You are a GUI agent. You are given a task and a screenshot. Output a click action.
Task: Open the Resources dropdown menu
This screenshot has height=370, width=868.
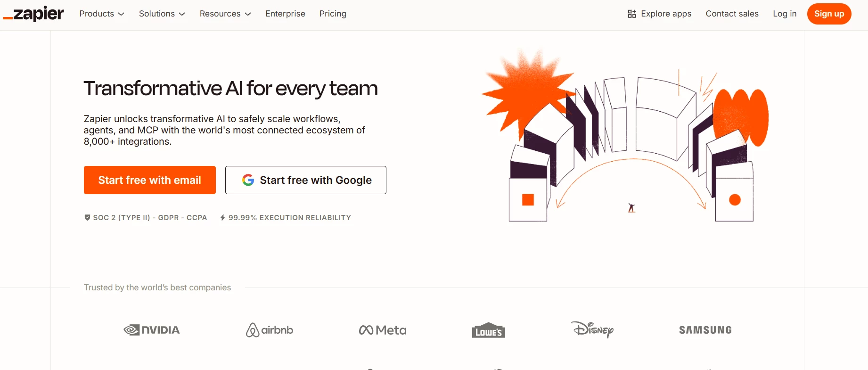point(225,14)
